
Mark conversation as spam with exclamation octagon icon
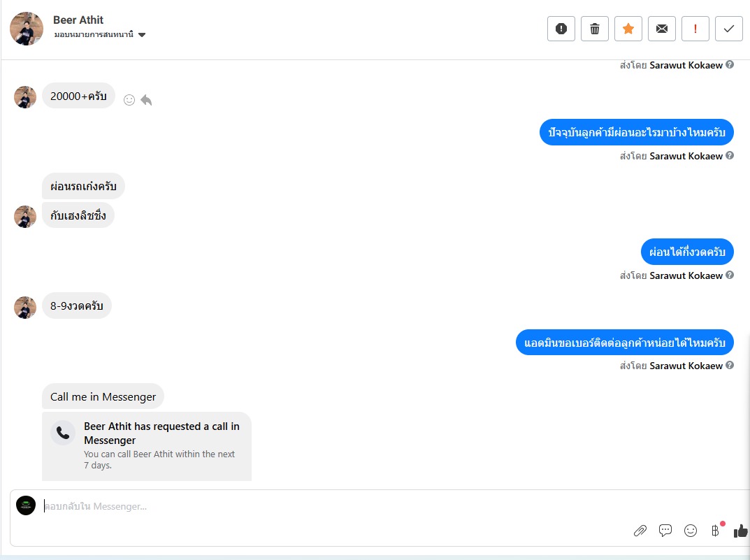click(561, 29)
